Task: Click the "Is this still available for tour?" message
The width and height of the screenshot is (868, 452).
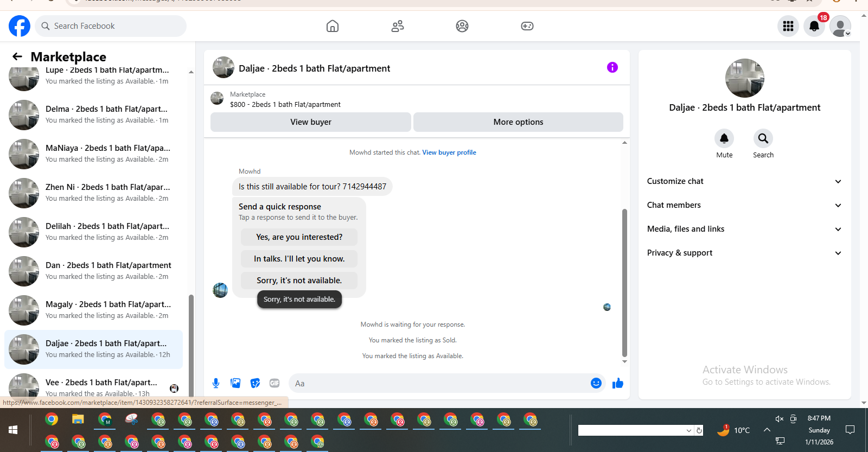Action: pyautogui.click(x=312, y=187)
